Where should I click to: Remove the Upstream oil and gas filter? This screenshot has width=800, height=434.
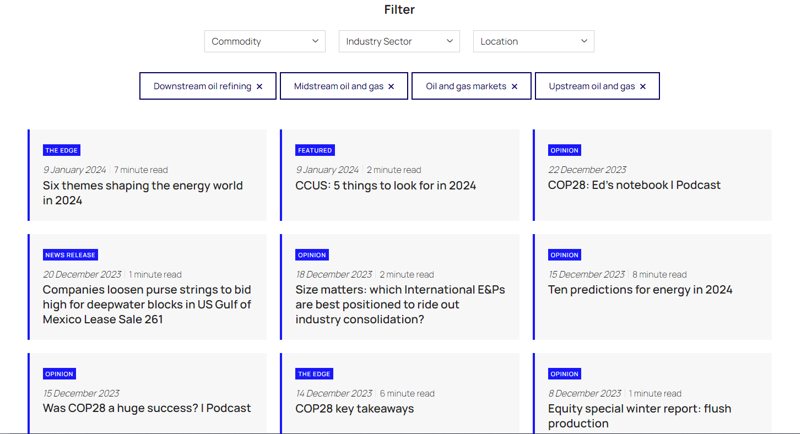(x=643, y=87)
